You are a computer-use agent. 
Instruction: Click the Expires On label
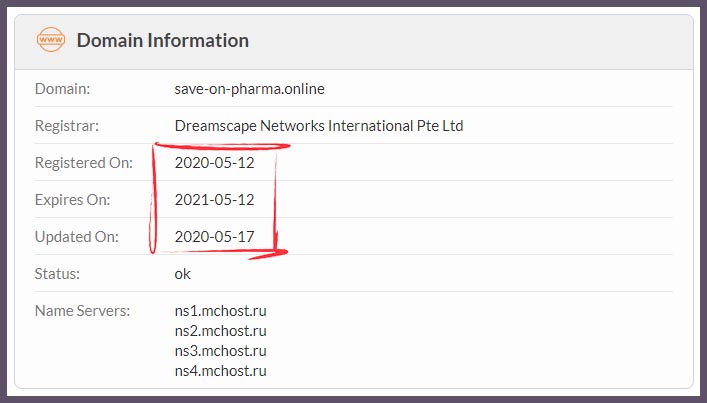[x=73, y=200]
